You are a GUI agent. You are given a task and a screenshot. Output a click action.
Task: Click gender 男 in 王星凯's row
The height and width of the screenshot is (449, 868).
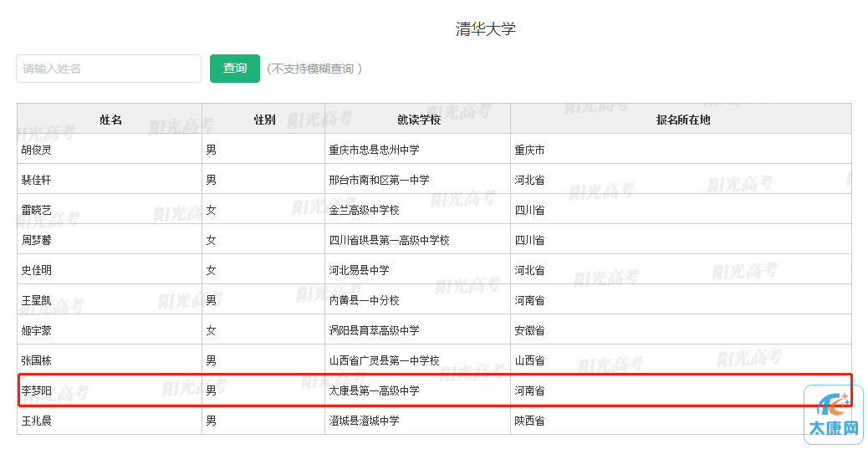(x=211, y=301)
